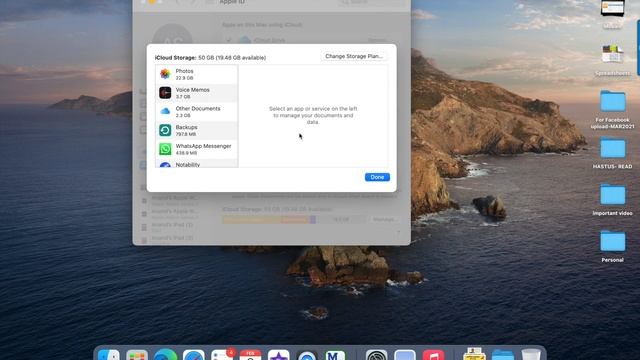Open QuickTime Player from the Dock
Screen dimensions: 640x360
307,355
